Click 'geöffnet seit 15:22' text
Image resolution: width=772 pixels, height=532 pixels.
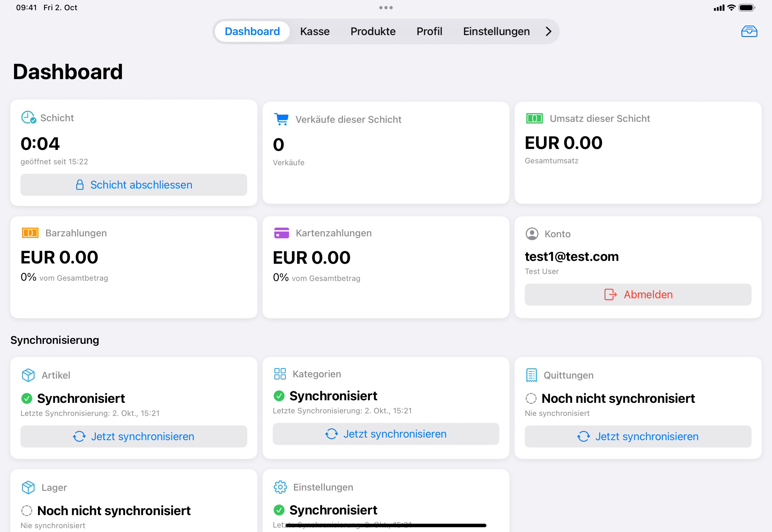tap(54, 162)
